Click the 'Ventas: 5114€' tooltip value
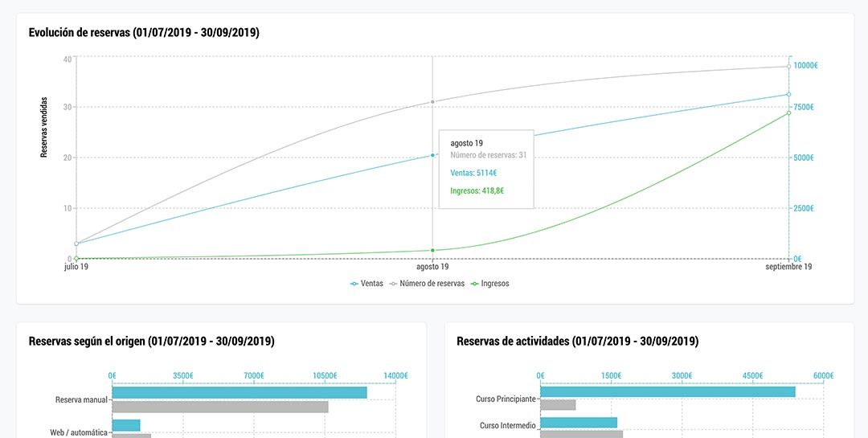Screen dimensions: 868x438 coord(473,173)
